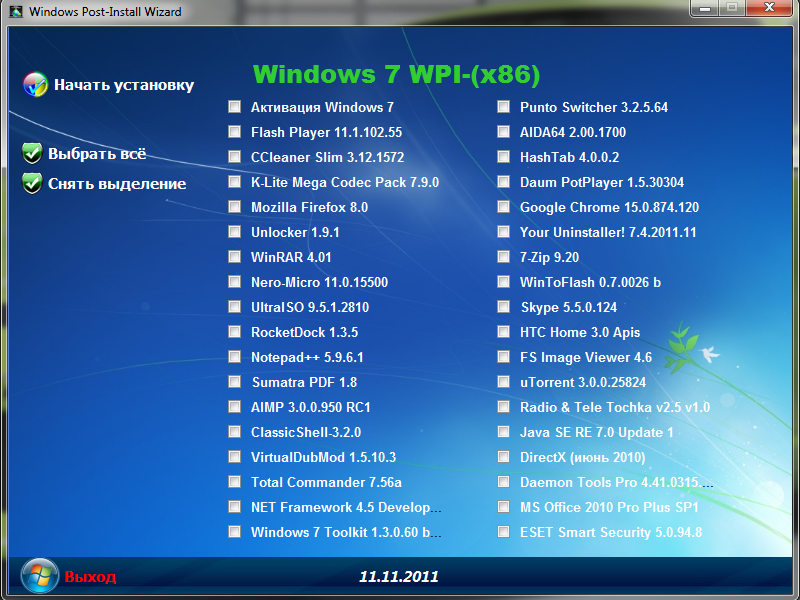800x600 pixels.
Task: Tick the Google Chrome 15.0.874.120 checkbox
Action: (503, 207)
